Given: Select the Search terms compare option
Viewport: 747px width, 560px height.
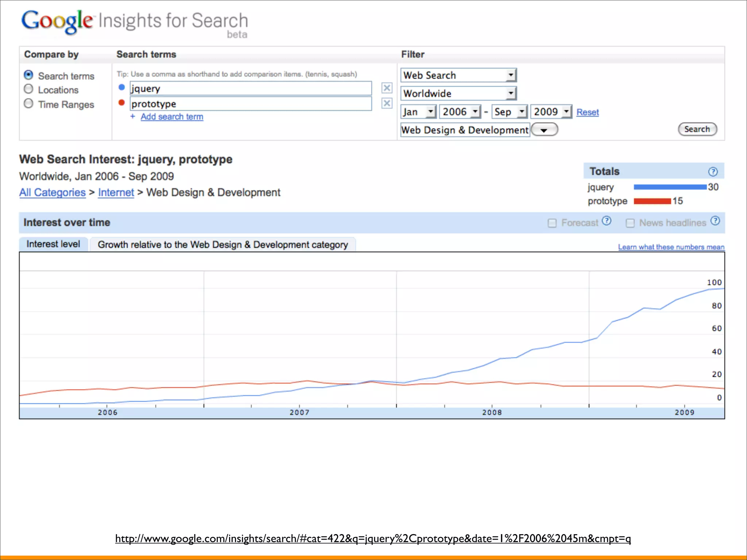Looking at the screenshot, I should pyautogui.click(x=28, y=75).
